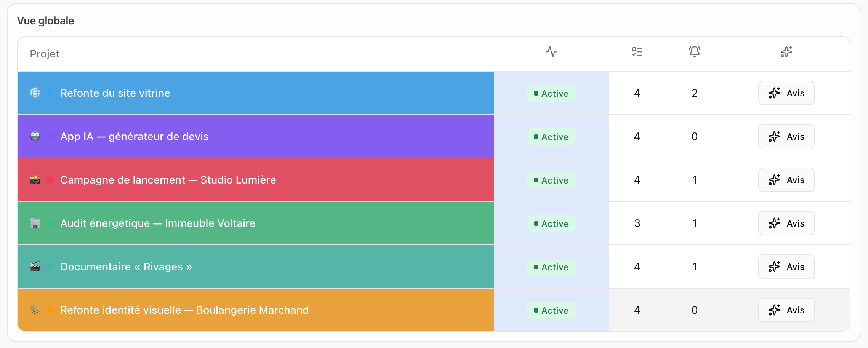Click Active badge of Refonte identité visuelle row
This screenshot has height=348, width=868.
[x=551, y=310]
